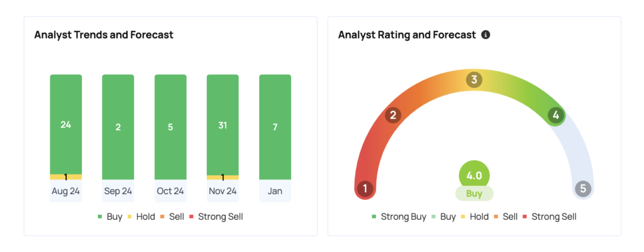
Task: Click gauge marker number 5
Action: (583, 188)
